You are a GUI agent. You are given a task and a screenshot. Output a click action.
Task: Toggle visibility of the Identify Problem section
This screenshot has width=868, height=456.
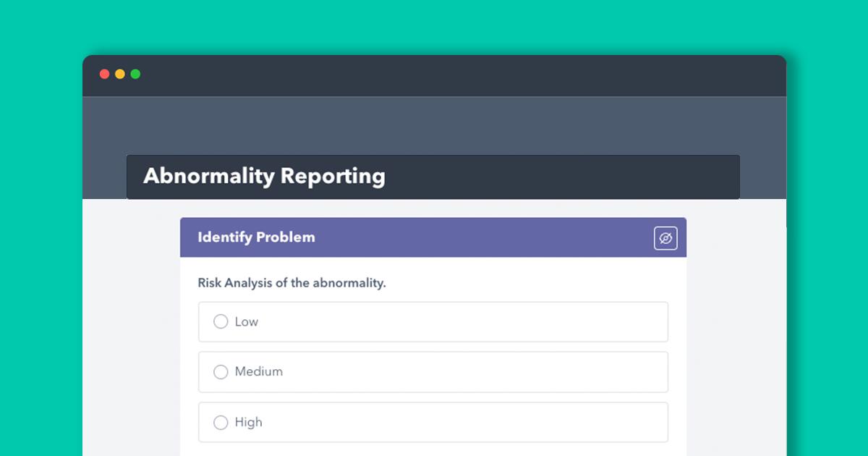pyautogui.click(x=665, y=237)
